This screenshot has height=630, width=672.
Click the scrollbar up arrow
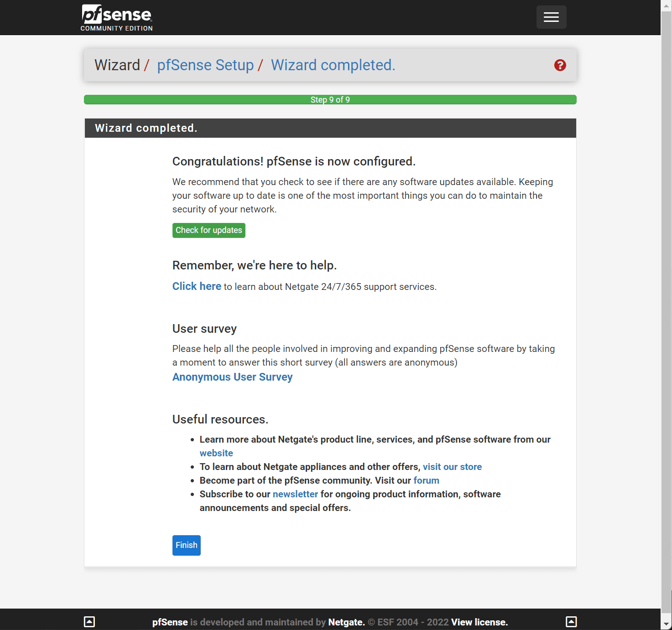coord(667,5)
